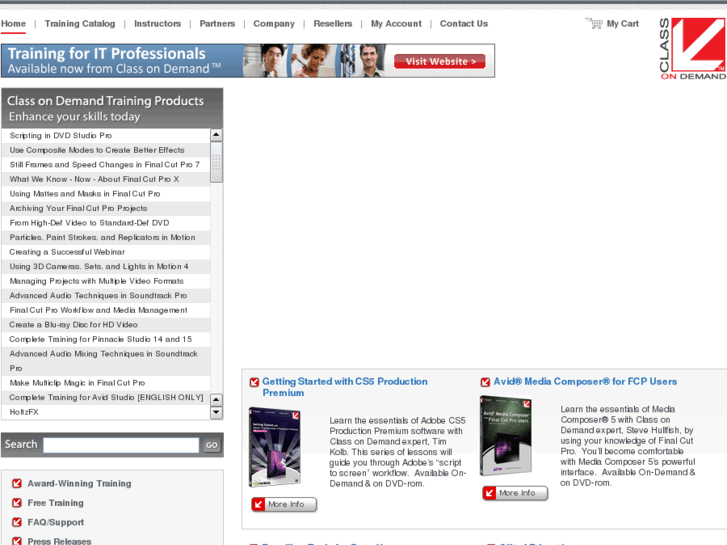Select 'Creating a Successful Webinar'

(x=106, y=252)
